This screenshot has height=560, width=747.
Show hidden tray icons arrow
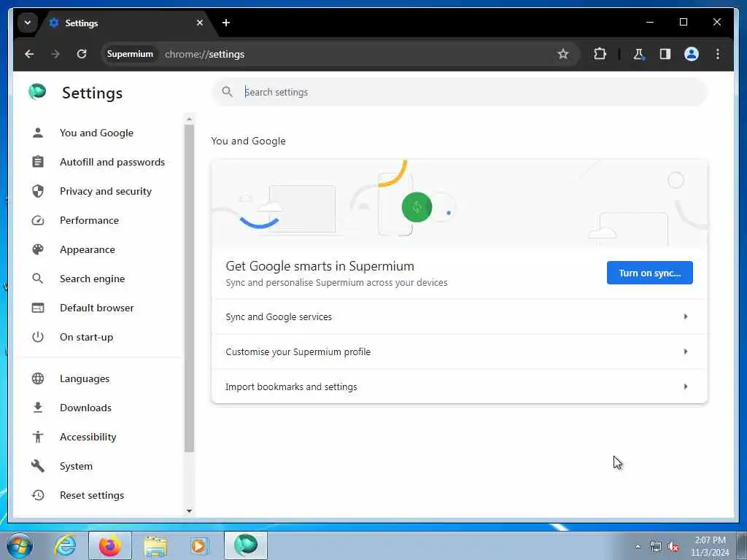[x=638, y=547]
